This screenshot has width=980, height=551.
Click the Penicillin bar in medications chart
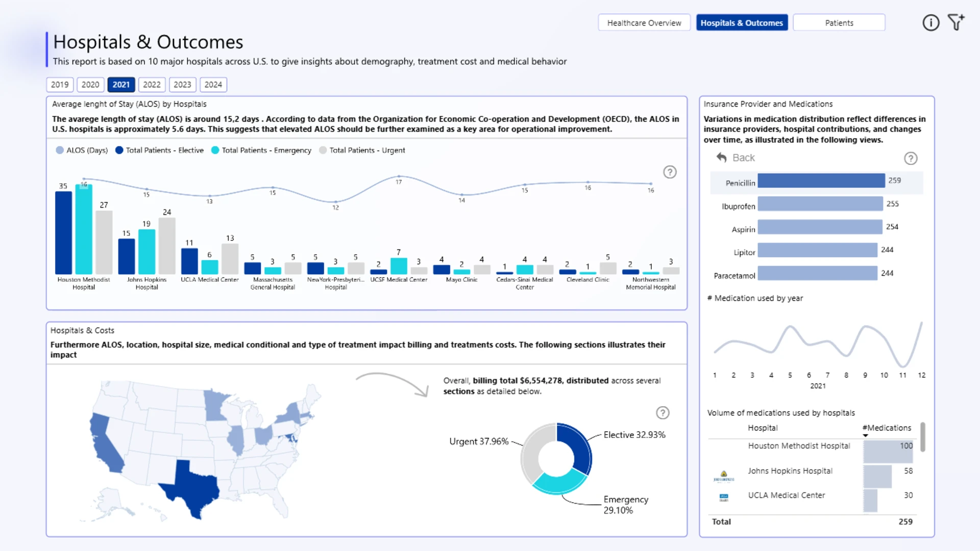(821, 181)
